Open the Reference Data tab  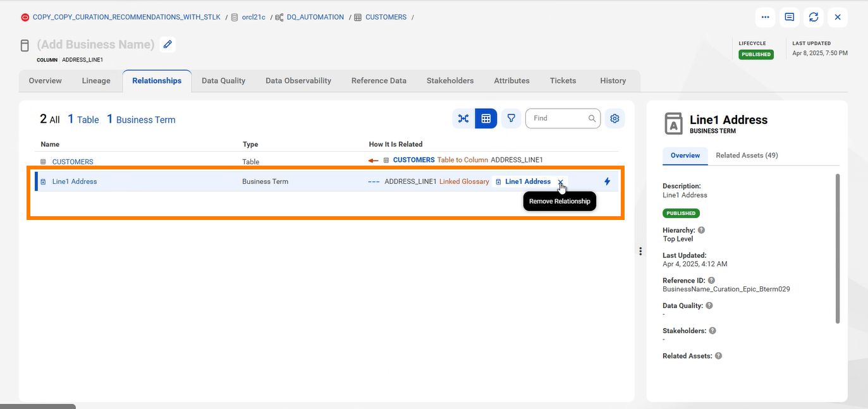(379, 80)
